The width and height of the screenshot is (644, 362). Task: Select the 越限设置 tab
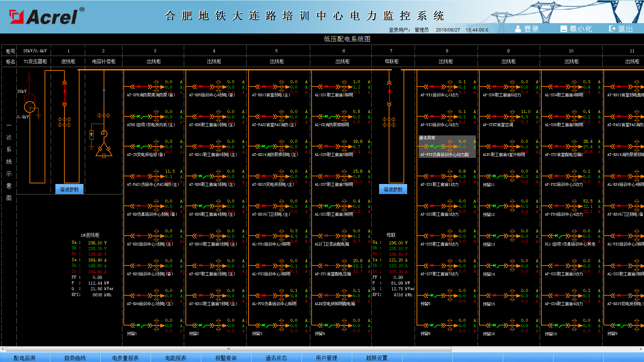click(x=377, y=358)
